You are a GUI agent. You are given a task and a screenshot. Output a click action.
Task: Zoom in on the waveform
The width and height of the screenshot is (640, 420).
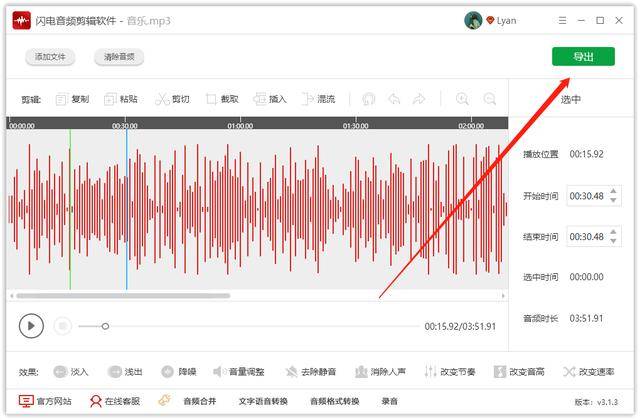[462, 99]
